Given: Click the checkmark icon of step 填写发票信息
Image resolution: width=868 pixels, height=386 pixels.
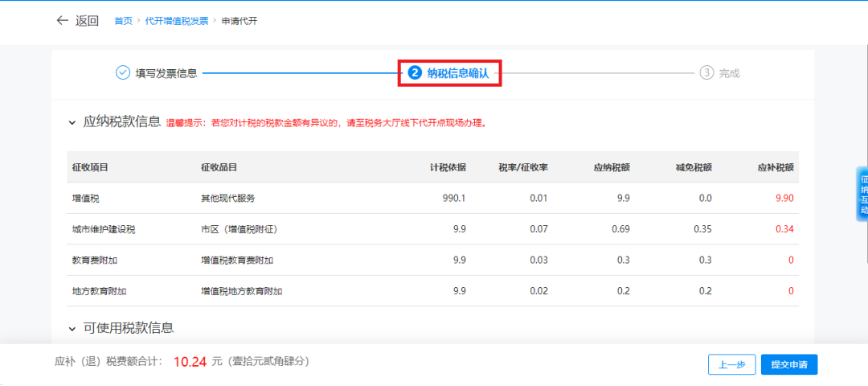Looking at the screenshot, I should tap(122, 72).
